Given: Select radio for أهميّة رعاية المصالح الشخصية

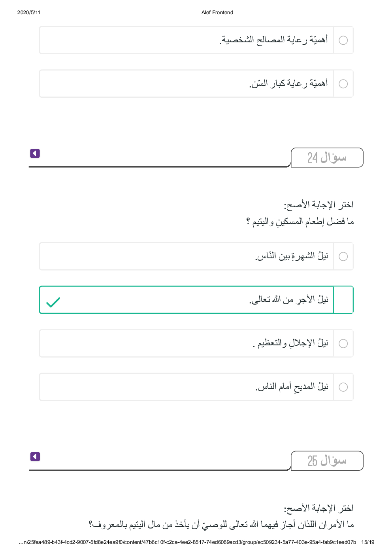Looking at the screenshot, I should [x=343, y=40].
